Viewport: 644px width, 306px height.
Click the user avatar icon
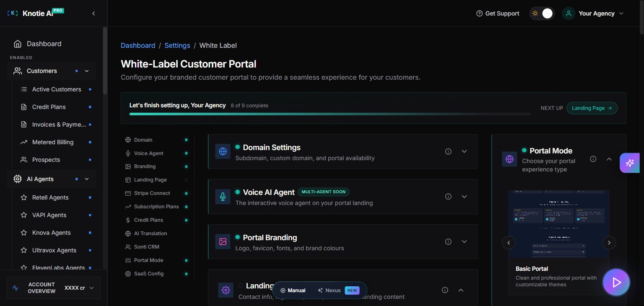[x=569, y=13]
